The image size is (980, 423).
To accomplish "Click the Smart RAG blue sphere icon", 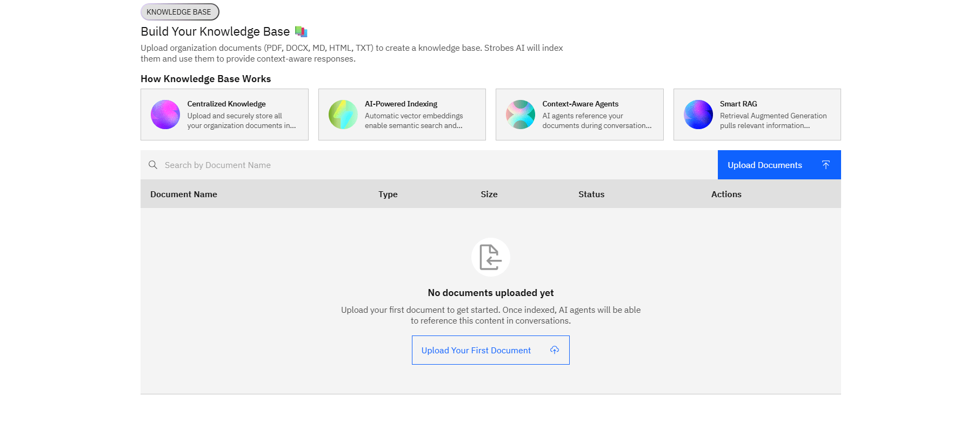I will click(698, 115).
